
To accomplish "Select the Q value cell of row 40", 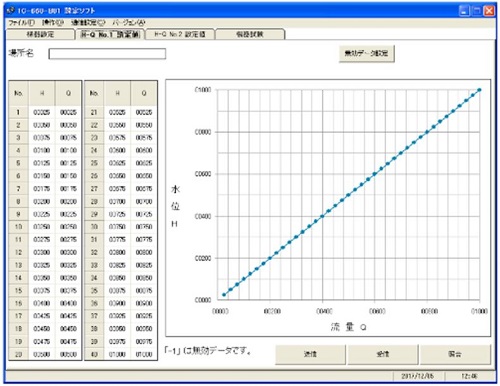I will 144,354.
